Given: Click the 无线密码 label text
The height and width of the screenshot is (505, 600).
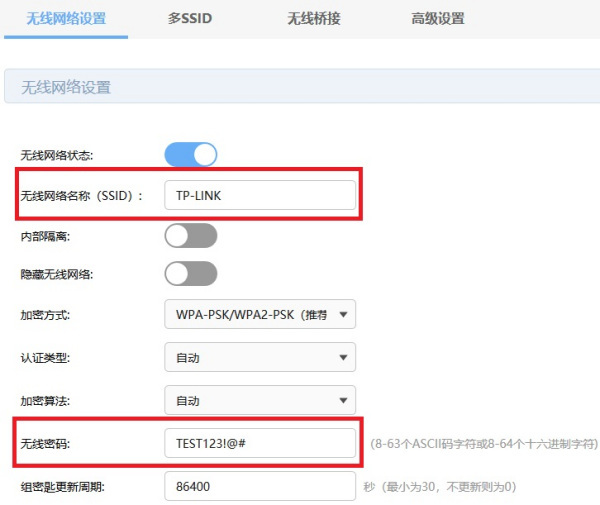Looking at the screenshot, I should click(48, 443).
